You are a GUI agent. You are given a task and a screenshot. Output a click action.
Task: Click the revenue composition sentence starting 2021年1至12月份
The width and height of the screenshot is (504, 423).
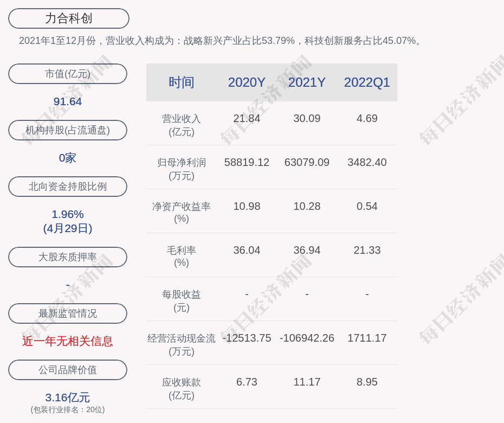(x=220, y=41)
